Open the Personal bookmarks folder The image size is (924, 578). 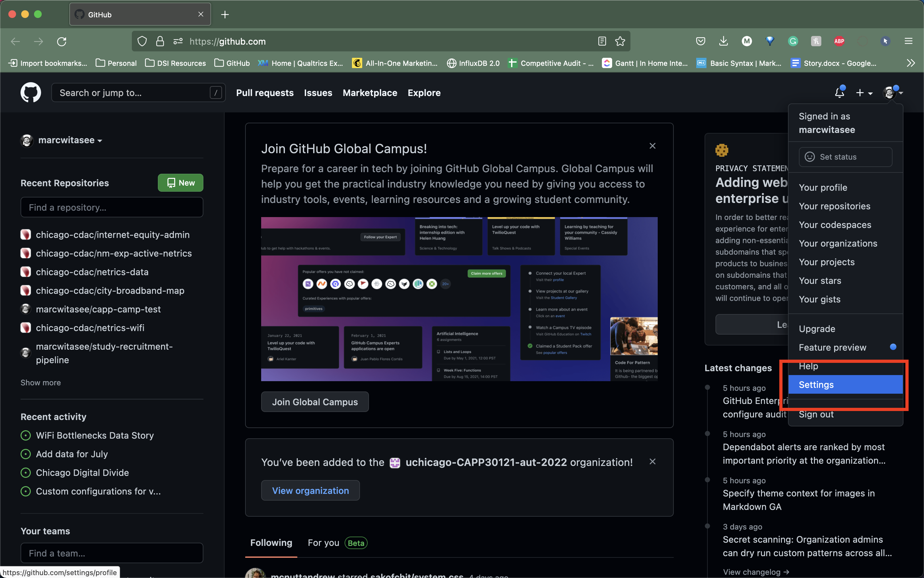point(116,63)
